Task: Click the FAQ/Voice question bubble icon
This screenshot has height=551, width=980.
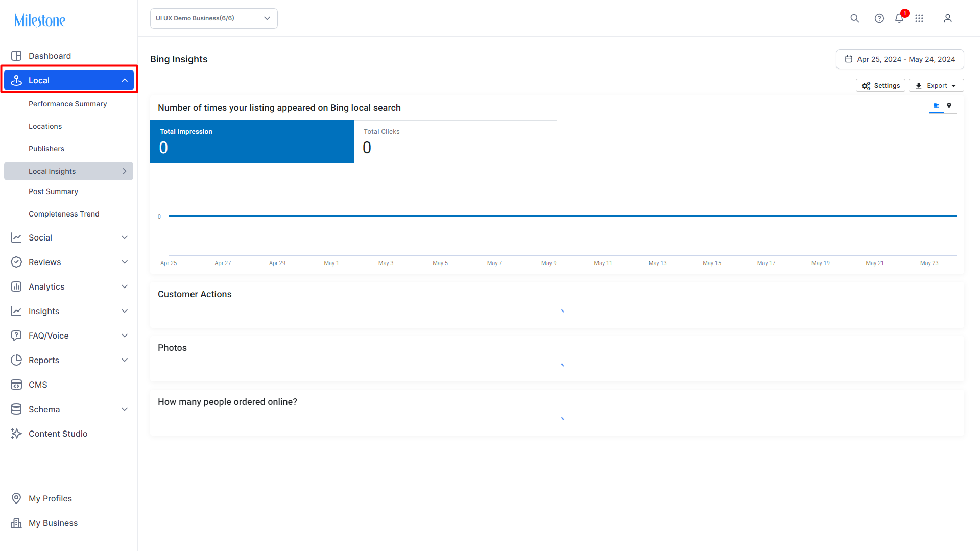Action: pos(16,336)
